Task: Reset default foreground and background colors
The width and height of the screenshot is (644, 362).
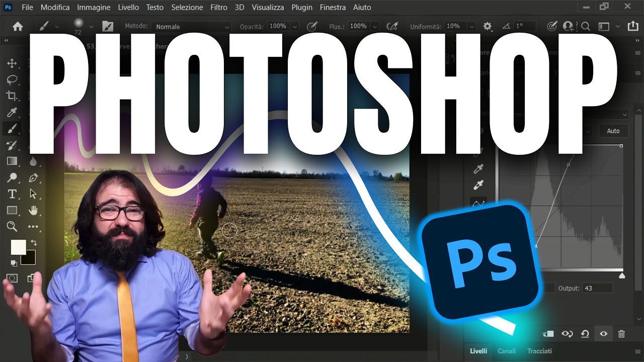Action: coord(14,263)
